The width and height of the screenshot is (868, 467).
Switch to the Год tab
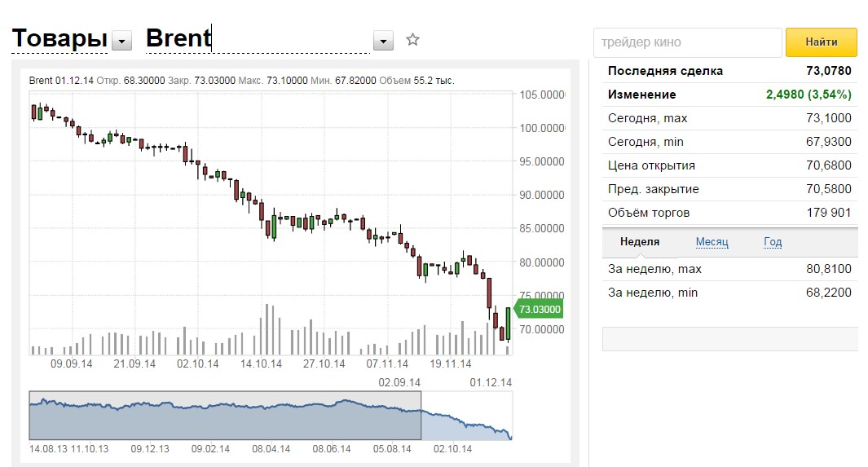[x=773, y=242]
